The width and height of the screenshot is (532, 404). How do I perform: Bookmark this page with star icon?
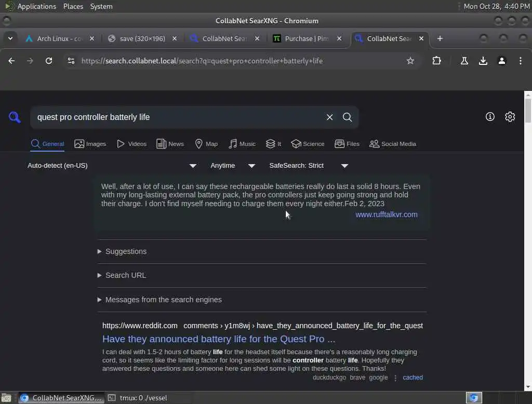point(410,61)
